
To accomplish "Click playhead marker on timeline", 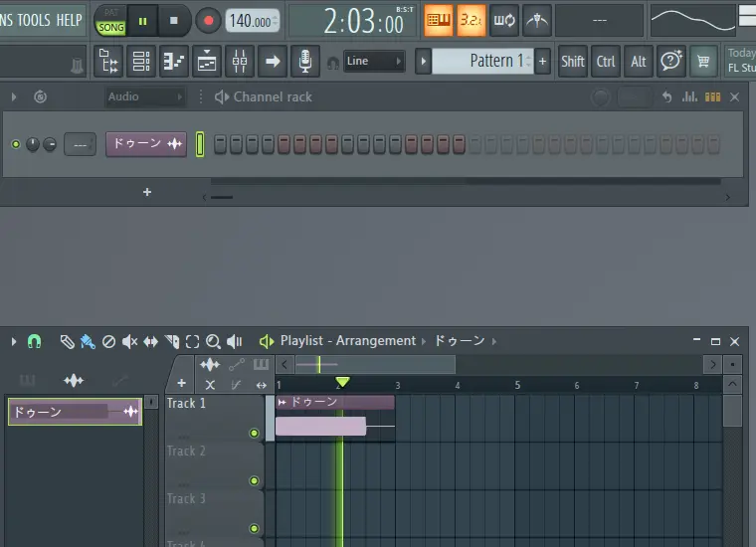I will (342, 383).
